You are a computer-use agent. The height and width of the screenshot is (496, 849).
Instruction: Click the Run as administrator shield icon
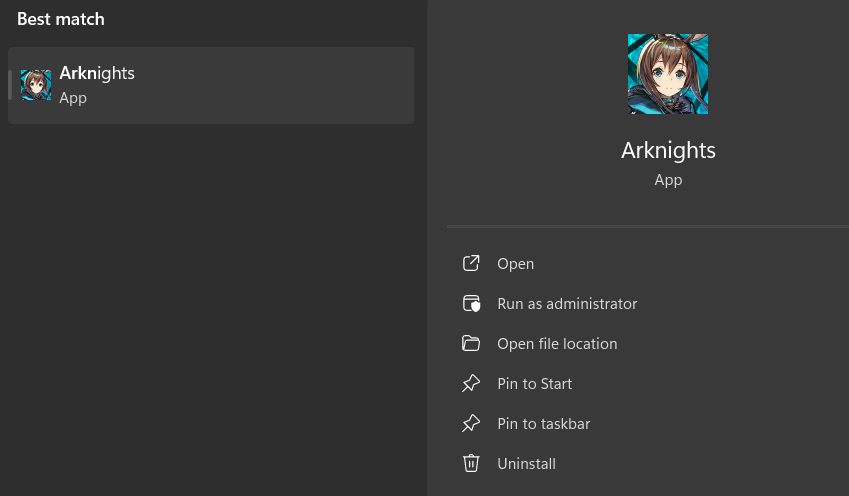click(471, 304)
